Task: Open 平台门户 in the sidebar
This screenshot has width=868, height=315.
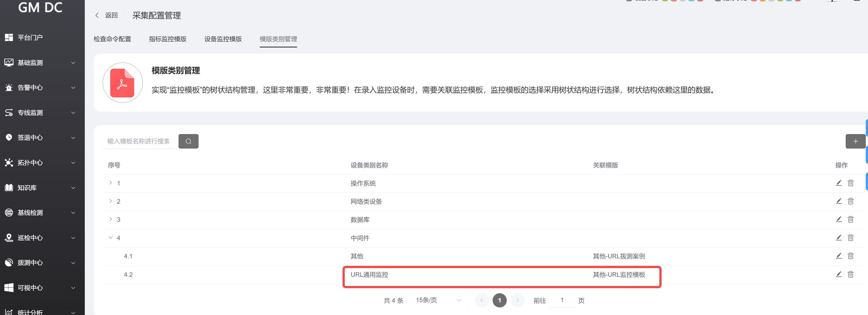Action: coord(30,37)
